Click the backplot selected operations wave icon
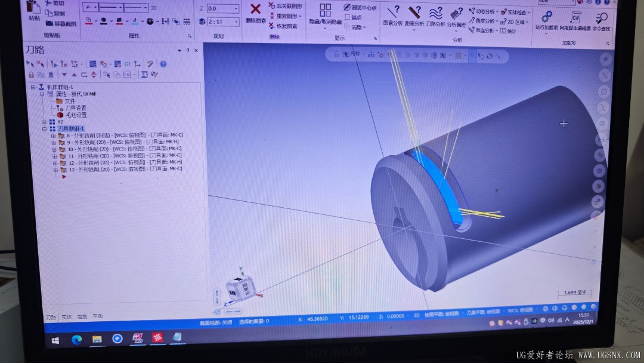Screen dimensions: 644x363 coord(93,64)
